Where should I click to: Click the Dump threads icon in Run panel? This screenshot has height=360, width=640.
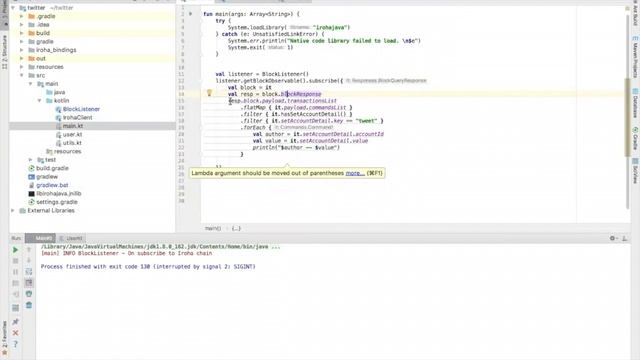tap(16, 283)
